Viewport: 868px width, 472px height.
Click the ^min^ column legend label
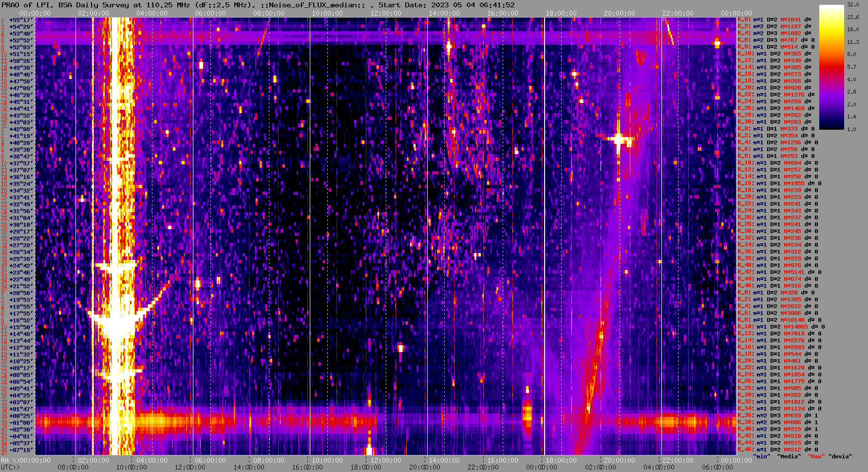(x=762, y=456)
